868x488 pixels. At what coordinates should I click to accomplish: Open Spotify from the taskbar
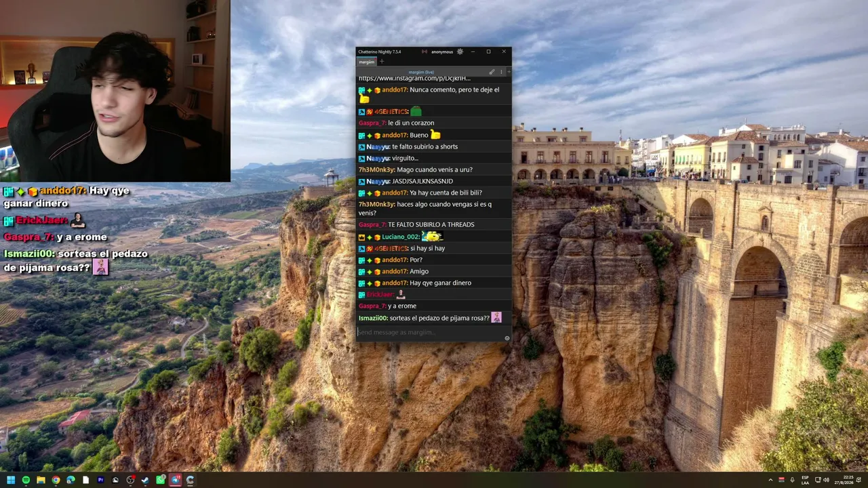click(x=26, y=480)
